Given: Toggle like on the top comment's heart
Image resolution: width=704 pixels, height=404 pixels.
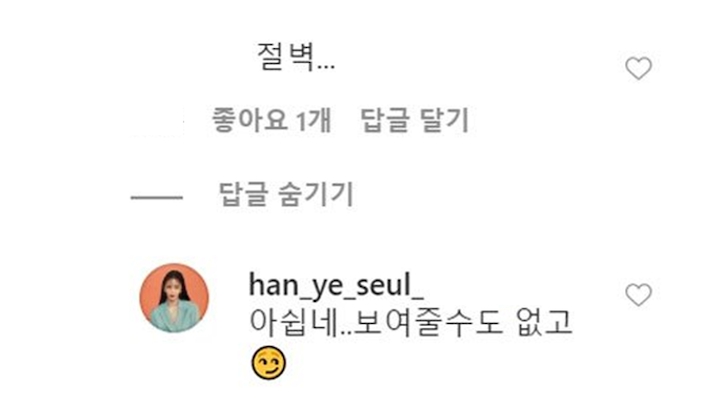Looking at the screenshot, I should click(638, 68).
